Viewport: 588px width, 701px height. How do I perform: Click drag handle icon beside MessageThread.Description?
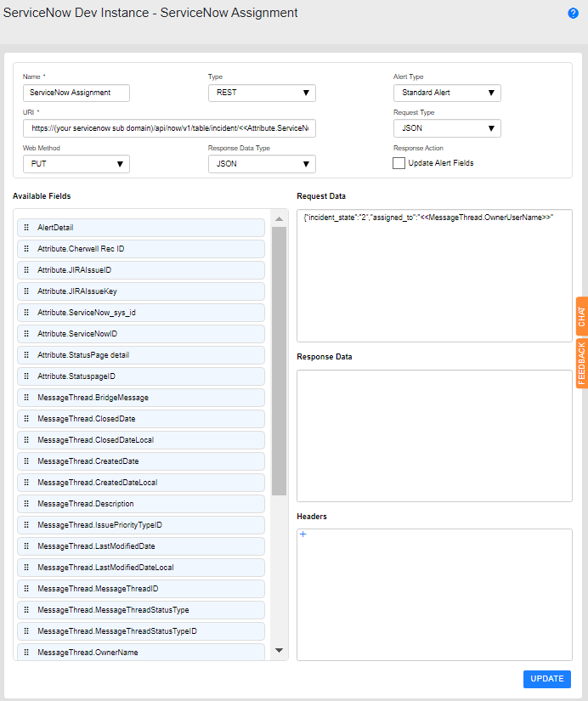pos(26,504)
